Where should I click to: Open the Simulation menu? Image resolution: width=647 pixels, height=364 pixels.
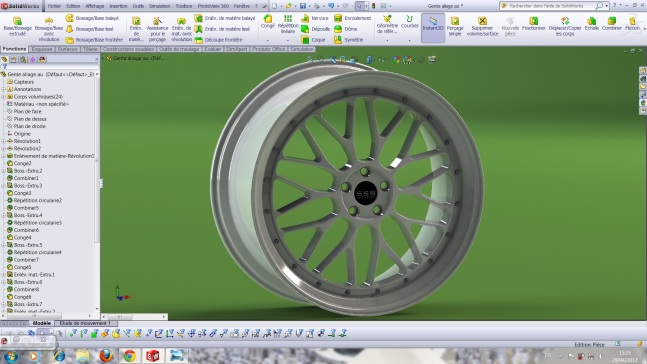(x=159, y=6)
